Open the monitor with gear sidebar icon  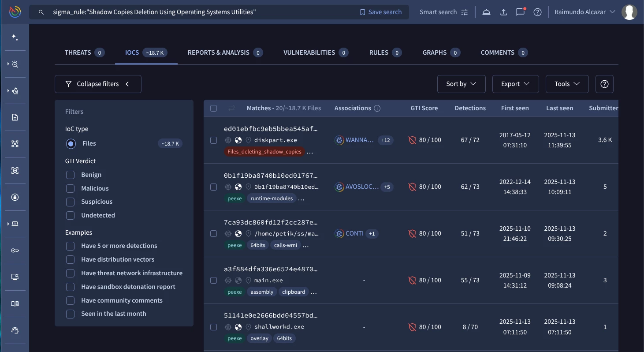[x=15, y=277]
